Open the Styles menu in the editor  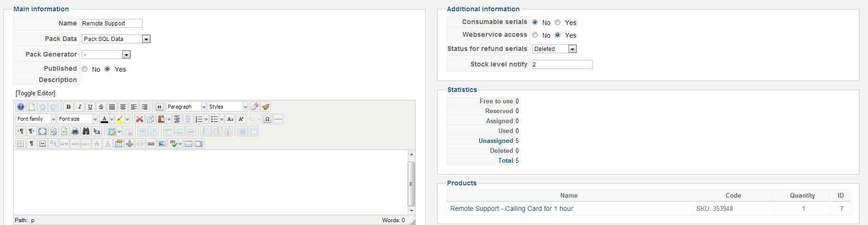click(x=245, y=107)
